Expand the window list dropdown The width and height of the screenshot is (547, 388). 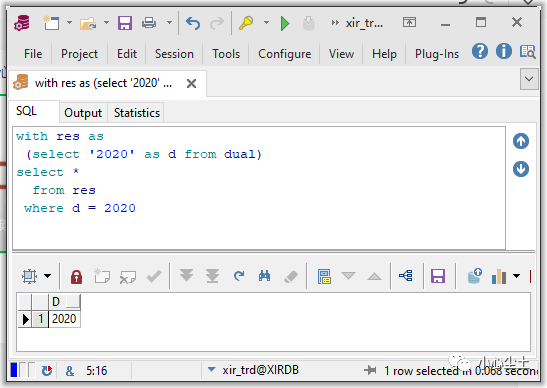coord(529,79)
